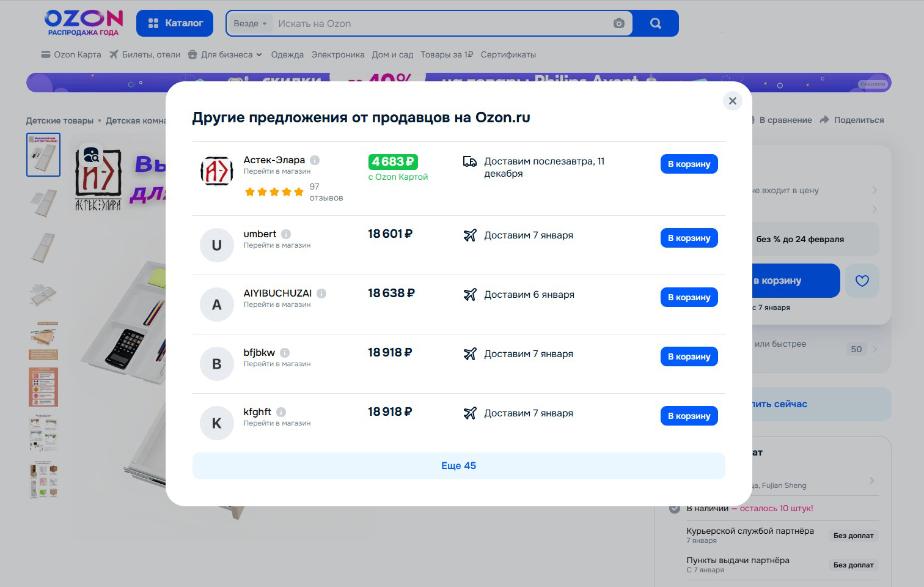Open 97 отзывов for Астек-Элара

point(326,192)
